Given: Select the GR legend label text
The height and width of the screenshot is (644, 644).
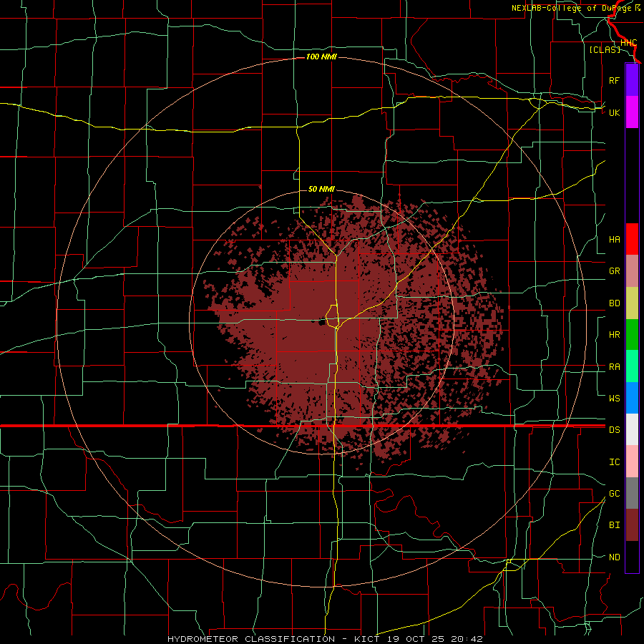Looking at the screenshot, I should 614,271.
